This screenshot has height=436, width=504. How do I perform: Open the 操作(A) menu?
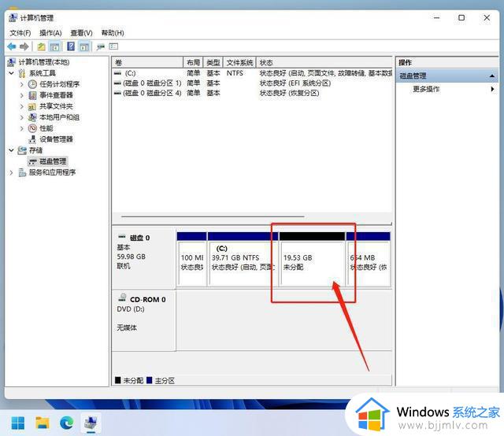coord(50,33)
